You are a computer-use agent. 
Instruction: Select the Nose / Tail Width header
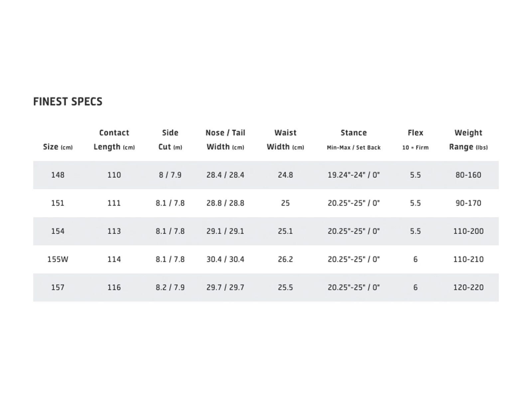225,140
